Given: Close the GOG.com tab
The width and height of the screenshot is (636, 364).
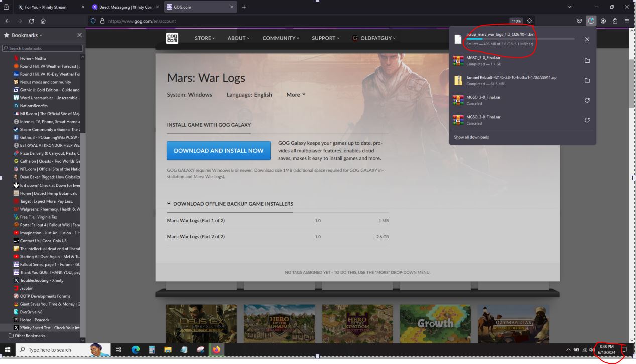Looking at the screenshot, I should click(232, 7).
